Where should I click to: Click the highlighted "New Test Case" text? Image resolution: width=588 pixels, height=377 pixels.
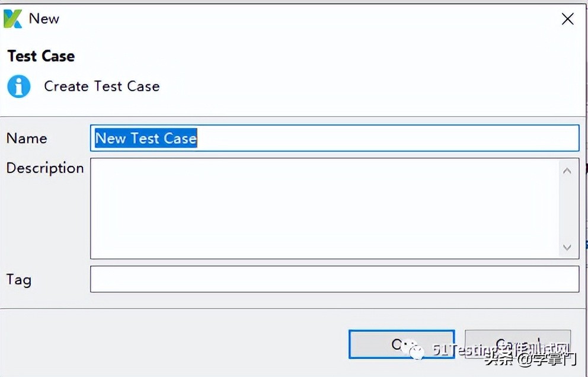click(146, 138)
